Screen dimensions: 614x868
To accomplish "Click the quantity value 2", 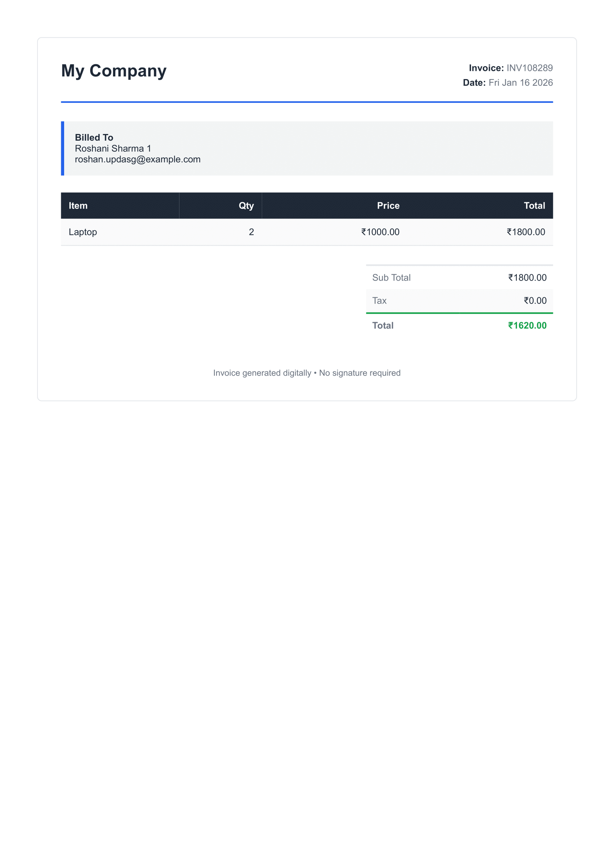I will [251, 232].
